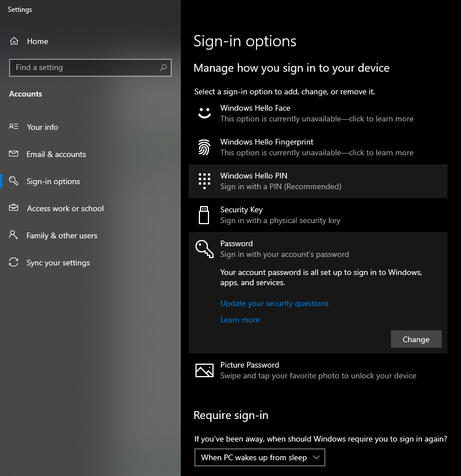461x476 pixels.
Task: Click the Password key icon
Action: point(205,249)
